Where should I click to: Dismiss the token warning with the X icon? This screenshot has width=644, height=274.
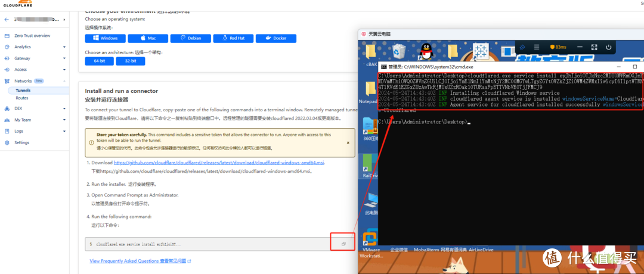point(348,143)
